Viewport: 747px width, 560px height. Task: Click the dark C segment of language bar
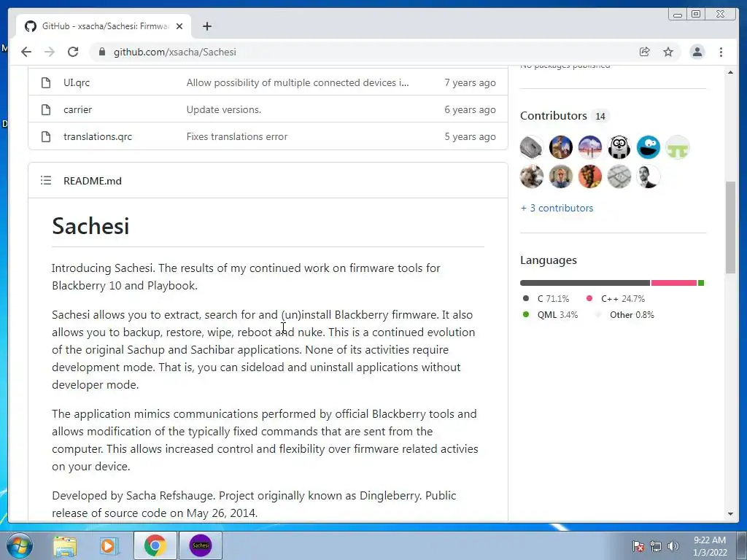coord(585,283)
